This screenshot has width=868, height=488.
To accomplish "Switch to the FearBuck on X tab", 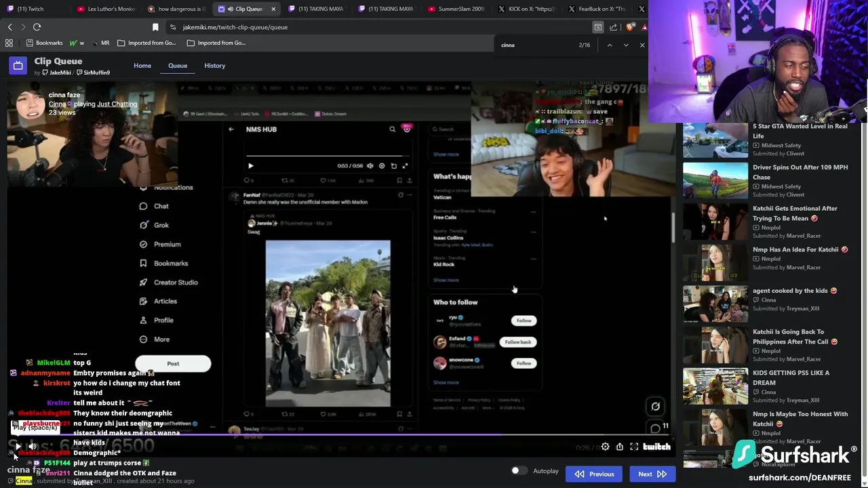I will (597, 9).
